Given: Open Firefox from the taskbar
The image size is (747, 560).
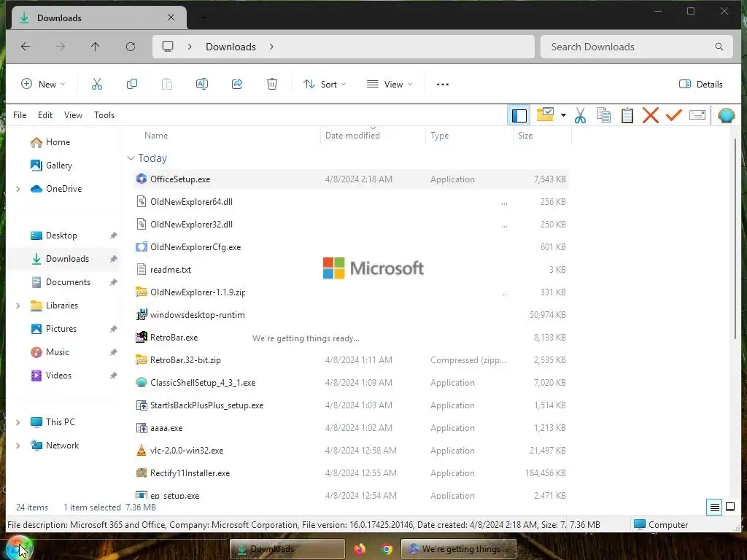Looking at the screenshot, I should tap(360, 549).
